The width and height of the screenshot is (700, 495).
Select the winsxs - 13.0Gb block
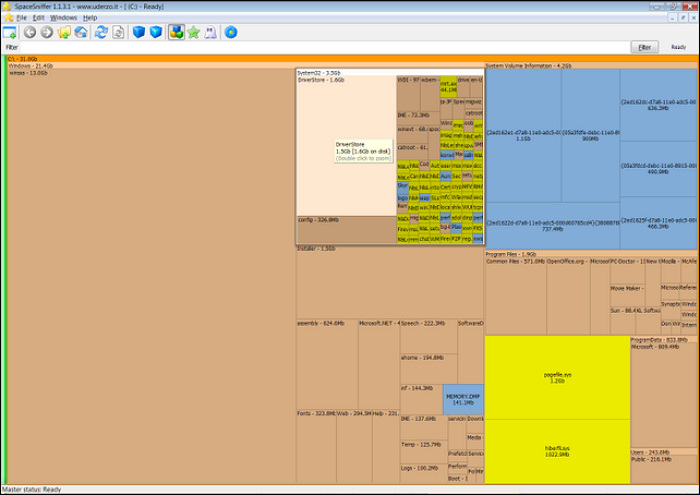[151, 277]
